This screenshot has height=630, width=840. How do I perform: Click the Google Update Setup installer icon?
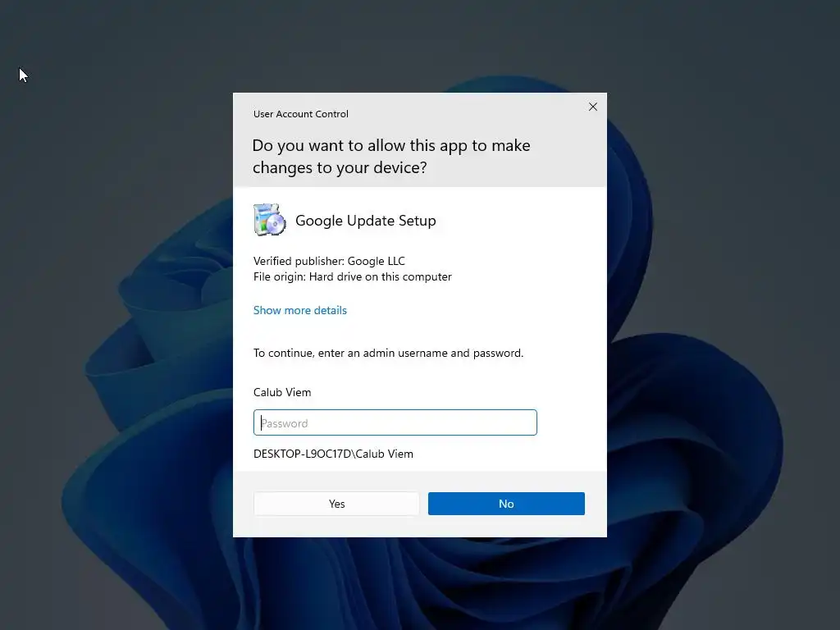point(269,220)
